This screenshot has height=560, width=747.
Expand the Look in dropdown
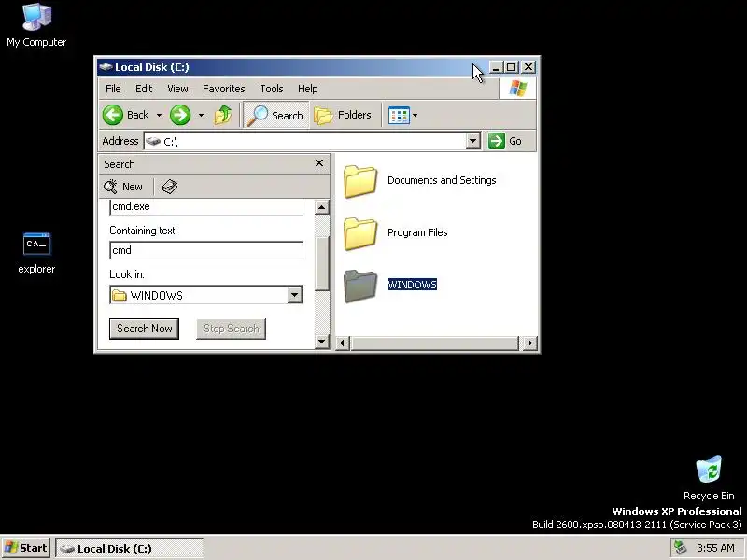tap(294, 295)
